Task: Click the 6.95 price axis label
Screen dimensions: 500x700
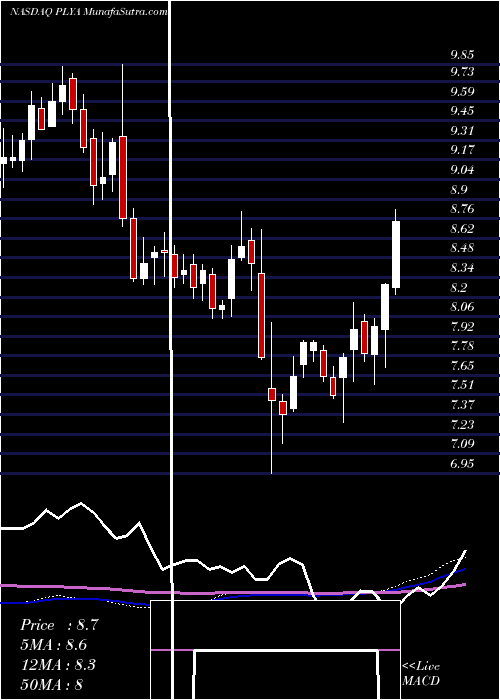Action: (462, 463)
